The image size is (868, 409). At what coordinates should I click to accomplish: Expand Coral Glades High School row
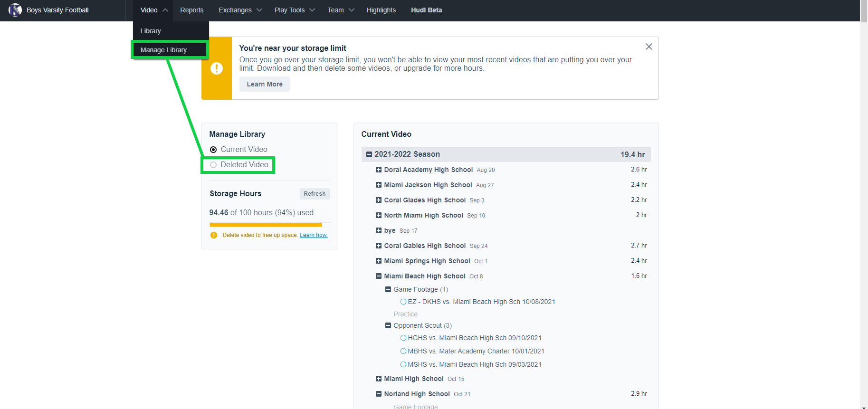click(x=379, y=200)
